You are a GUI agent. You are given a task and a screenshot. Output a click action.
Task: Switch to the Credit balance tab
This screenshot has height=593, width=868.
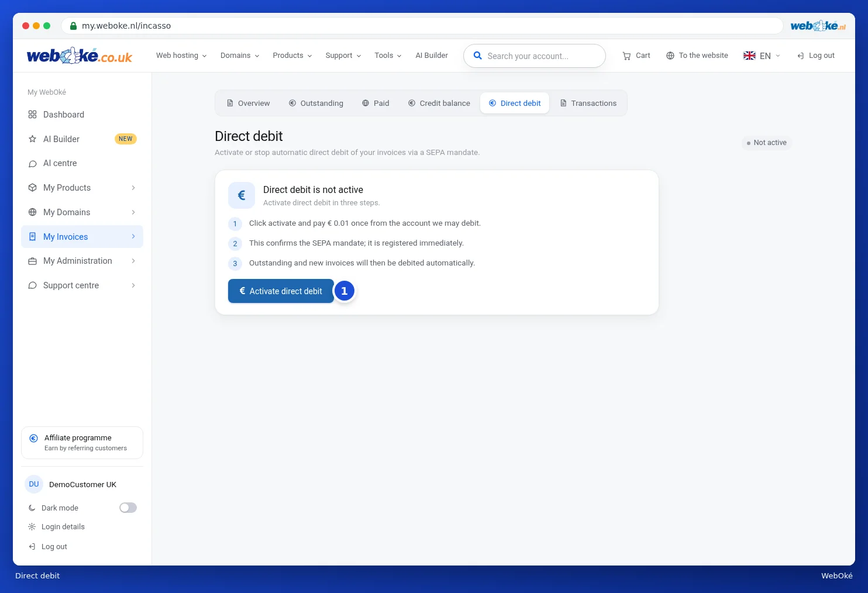tap(439, 103)
